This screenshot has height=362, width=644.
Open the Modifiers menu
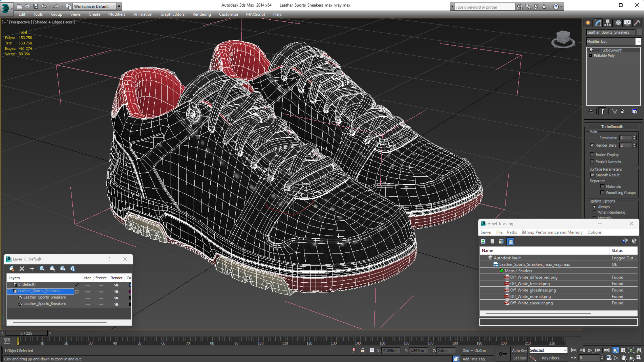pyautogui.click(x=116, y=14)
